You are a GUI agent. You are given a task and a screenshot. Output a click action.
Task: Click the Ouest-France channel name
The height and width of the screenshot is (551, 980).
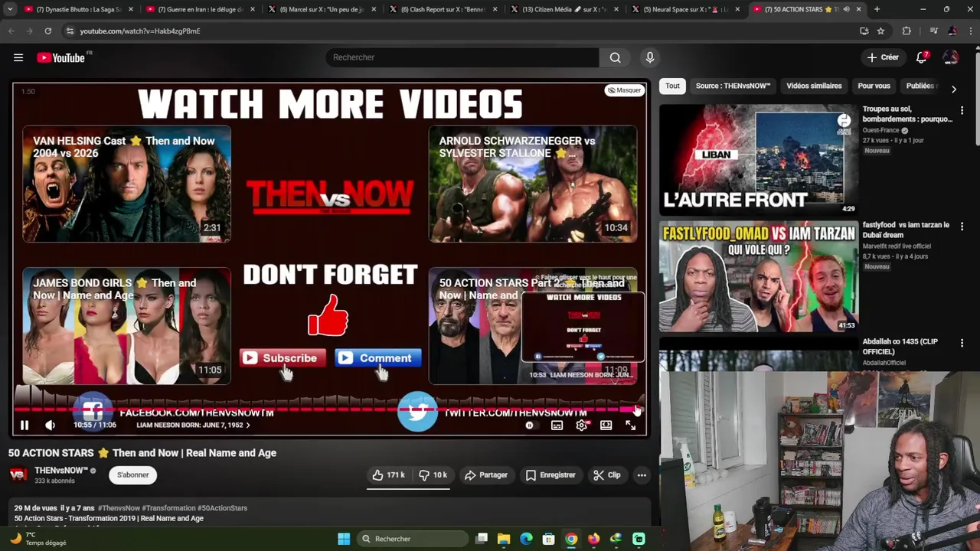point(880,130)
